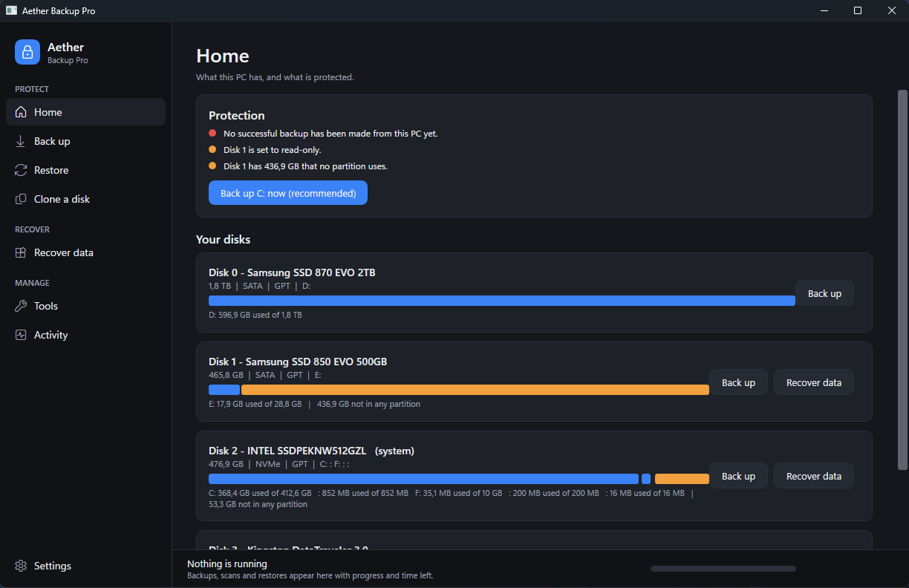Click the bottom progress bar
This screenshot has height=588, width=909.
723,569
